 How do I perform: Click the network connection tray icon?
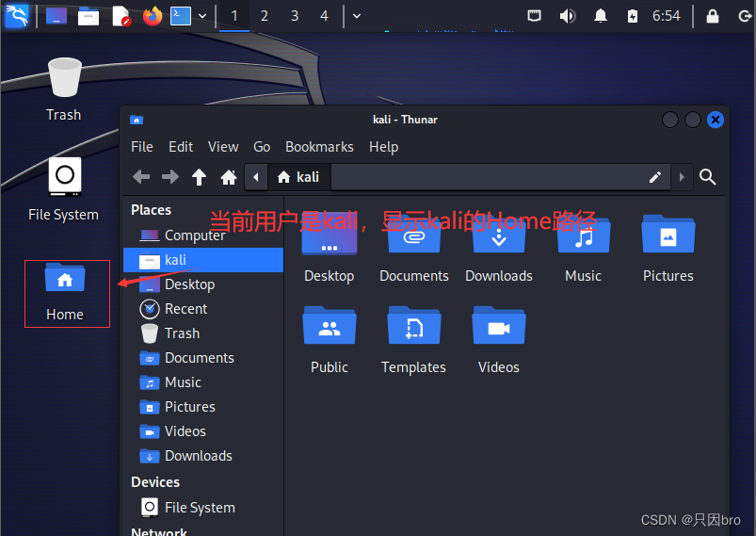coord(534,16)
